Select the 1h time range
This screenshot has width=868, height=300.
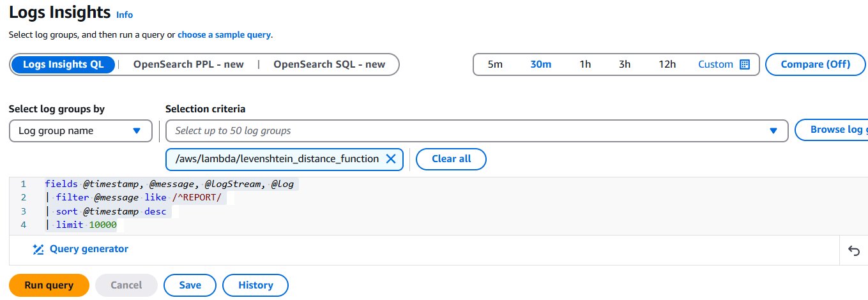point(585,64)
